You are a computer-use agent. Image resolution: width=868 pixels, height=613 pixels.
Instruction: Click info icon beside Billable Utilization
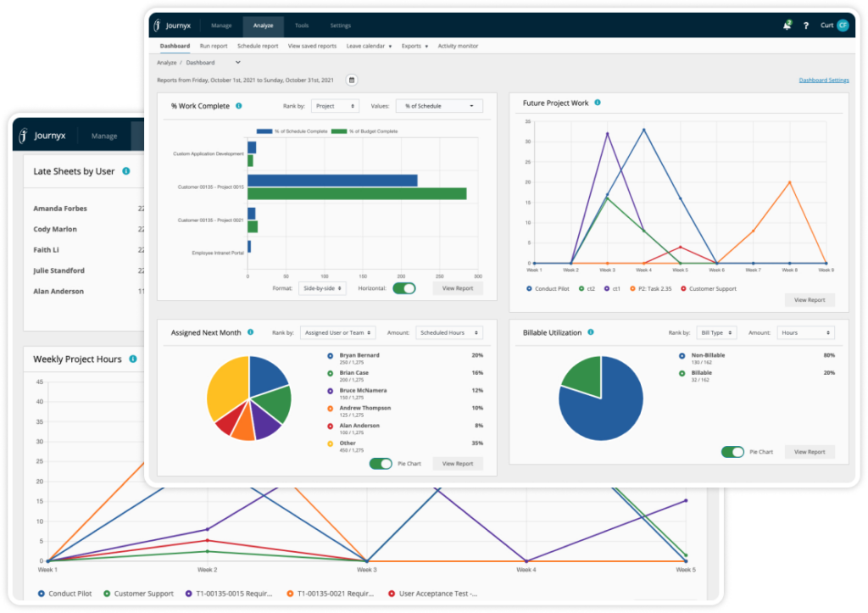(590, 332)
